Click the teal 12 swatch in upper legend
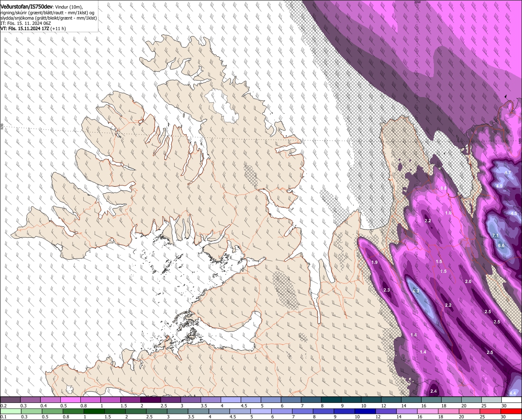Viewport: 522px width, 420px height. 391,400
